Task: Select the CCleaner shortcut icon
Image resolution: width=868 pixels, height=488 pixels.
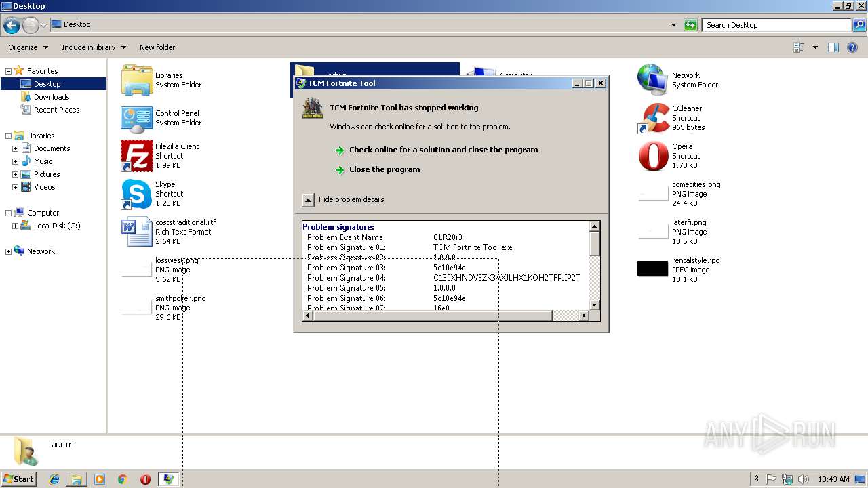Action: point(653,118)
